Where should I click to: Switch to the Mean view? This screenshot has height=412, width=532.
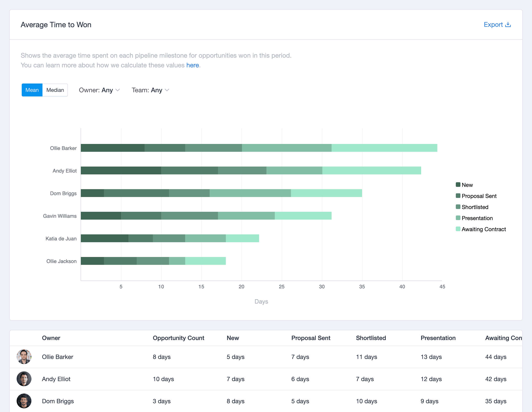click(x=32, y=90)
